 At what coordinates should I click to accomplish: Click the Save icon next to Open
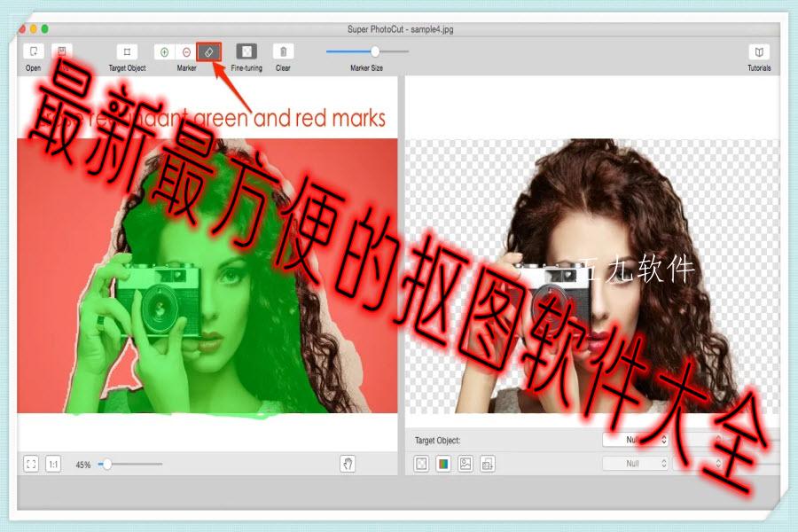(x=61, y=51)
